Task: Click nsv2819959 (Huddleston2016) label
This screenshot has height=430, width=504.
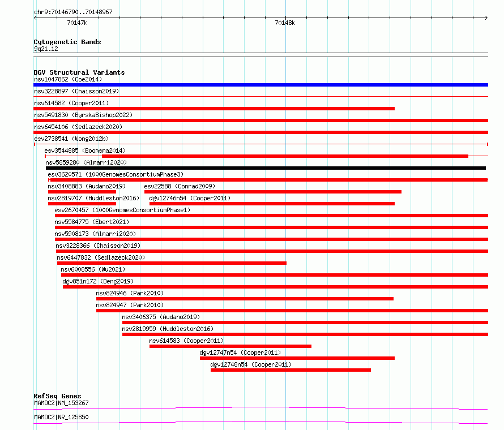Action: (x=168, y=329)
